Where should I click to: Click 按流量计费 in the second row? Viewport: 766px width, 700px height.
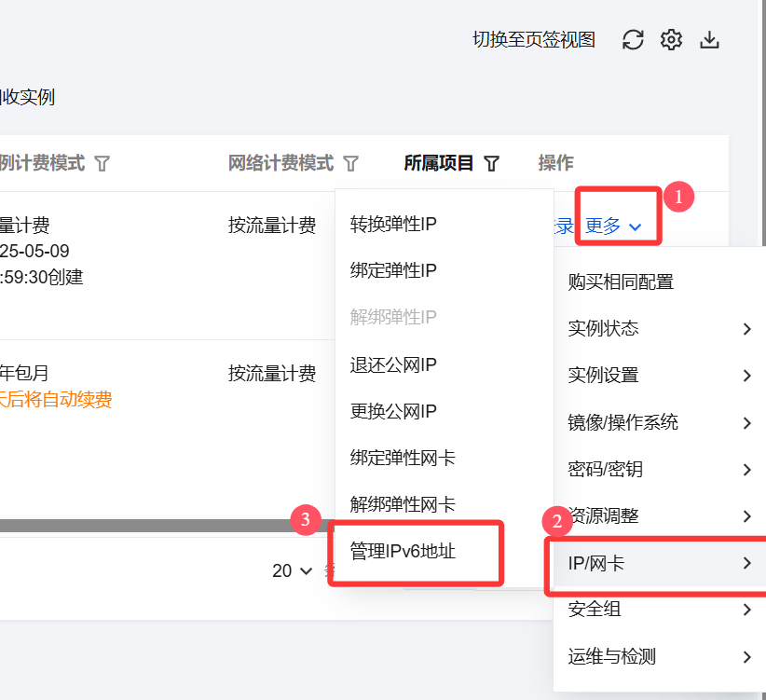click(x=272, y=374)
